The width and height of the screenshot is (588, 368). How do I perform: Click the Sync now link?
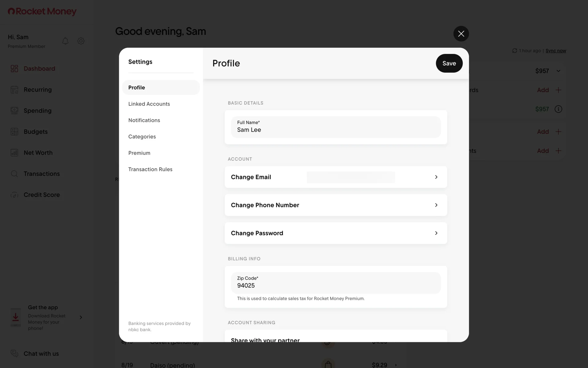tap(556, 51)
